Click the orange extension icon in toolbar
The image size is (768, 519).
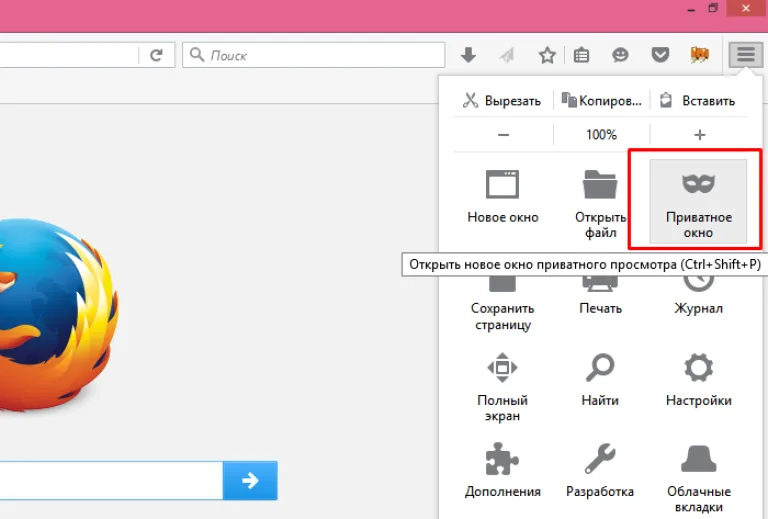click(699, 55)
